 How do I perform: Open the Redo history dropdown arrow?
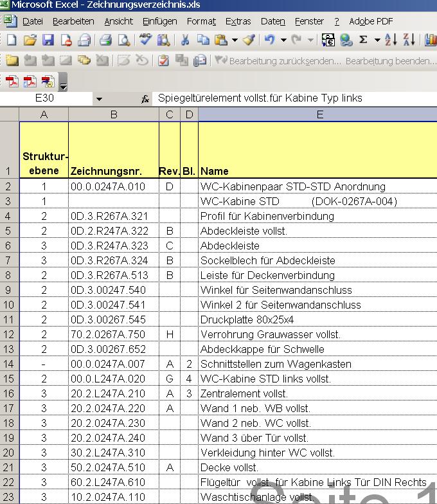[x=310, y=40]
